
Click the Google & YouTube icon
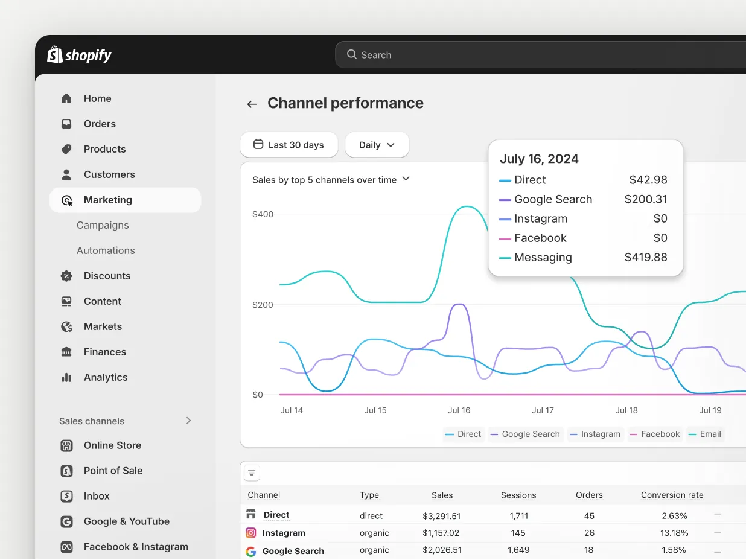pyautogui.click(x=66, y=521)
